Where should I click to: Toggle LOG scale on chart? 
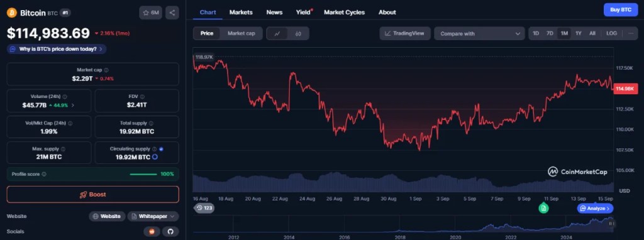(x=611, y=33)
